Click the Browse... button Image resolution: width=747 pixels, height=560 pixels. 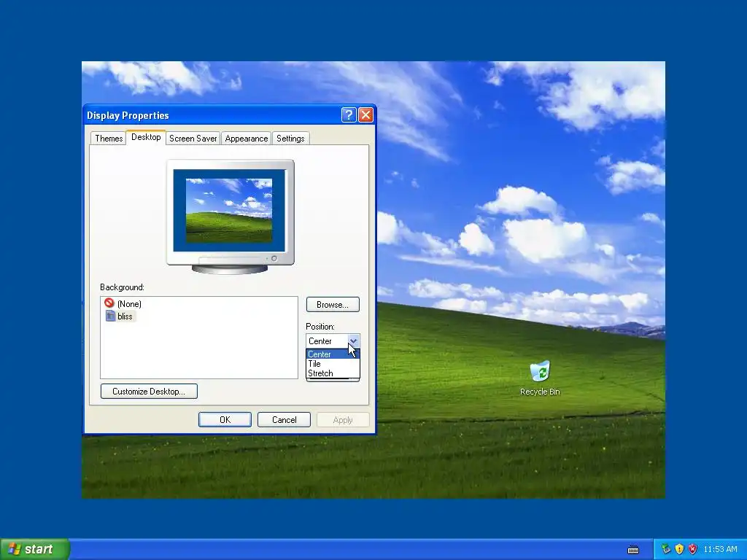click(333, 305)
